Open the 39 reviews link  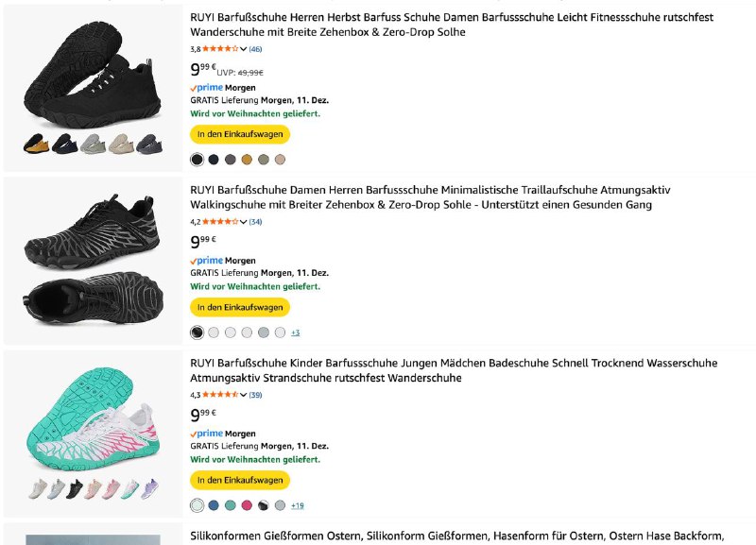(x=256, y=395)
